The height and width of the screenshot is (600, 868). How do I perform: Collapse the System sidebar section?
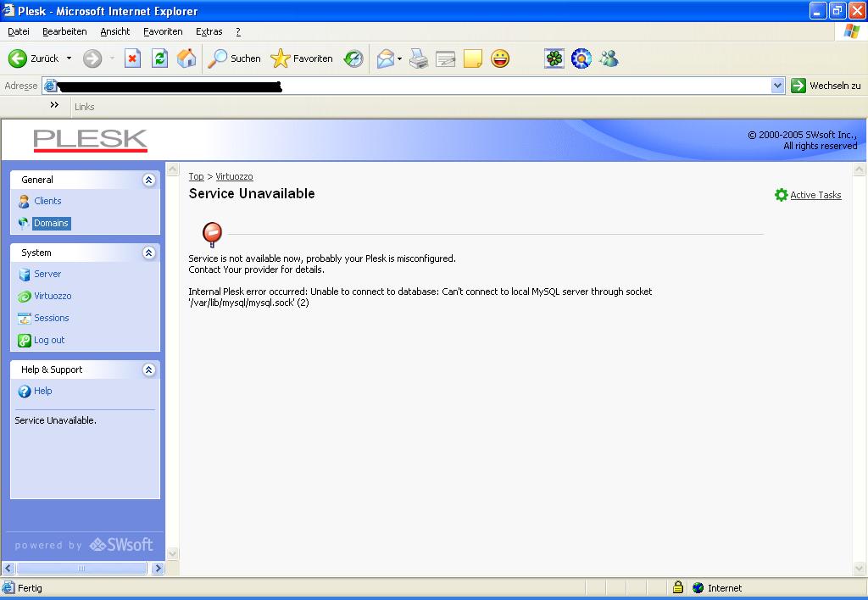click(148, 253)
